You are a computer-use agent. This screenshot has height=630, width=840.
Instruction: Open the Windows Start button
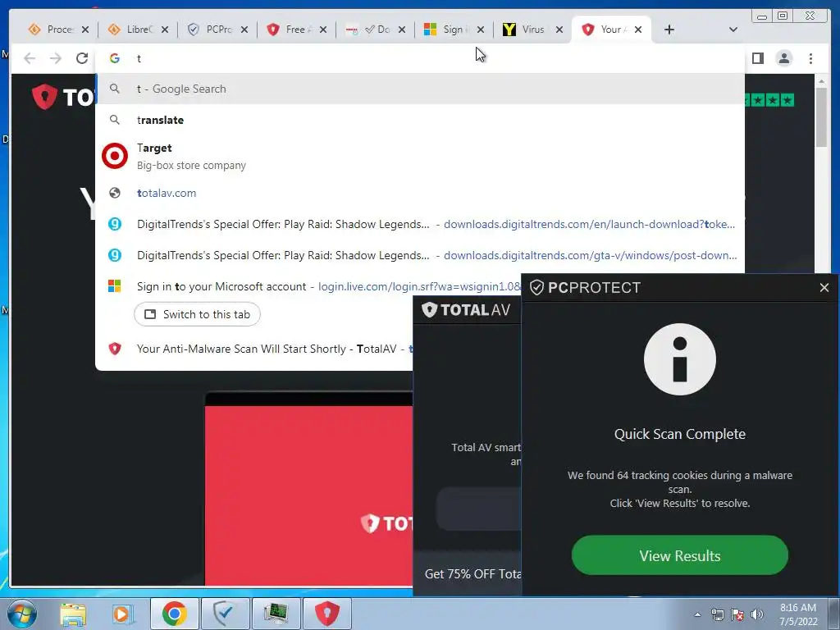(22, 614)
